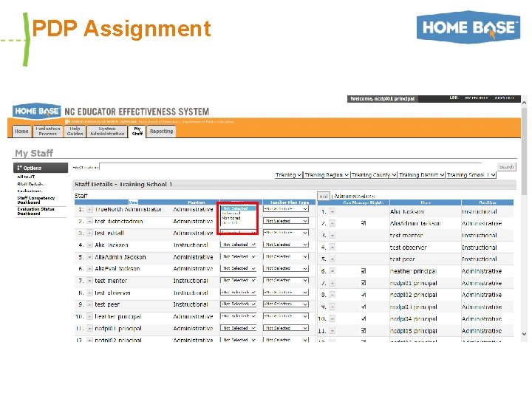
Task: Open row menu icon for staff row Alia Jackson
Action: [x=89, y=245]
